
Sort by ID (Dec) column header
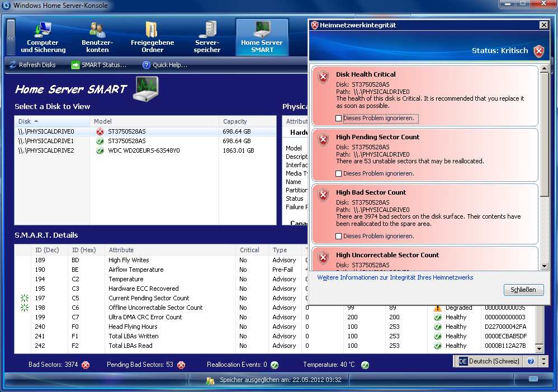click(x=49, y=250)
